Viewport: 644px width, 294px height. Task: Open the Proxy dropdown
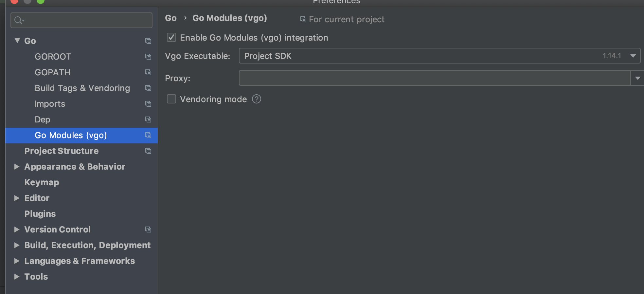point(637,78)
